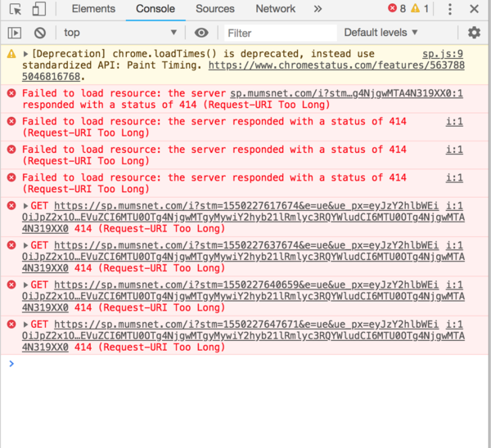Clear the console with the ban icon
The image size is (491, 448).
(x=40, y=33)
